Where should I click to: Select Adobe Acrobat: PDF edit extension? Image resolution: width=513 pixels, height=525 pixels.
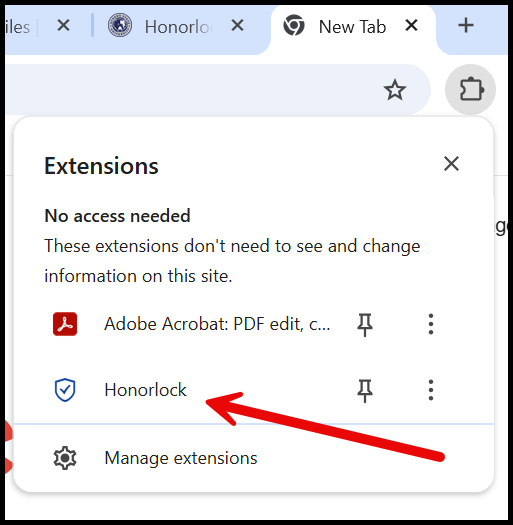pos(217,324)
